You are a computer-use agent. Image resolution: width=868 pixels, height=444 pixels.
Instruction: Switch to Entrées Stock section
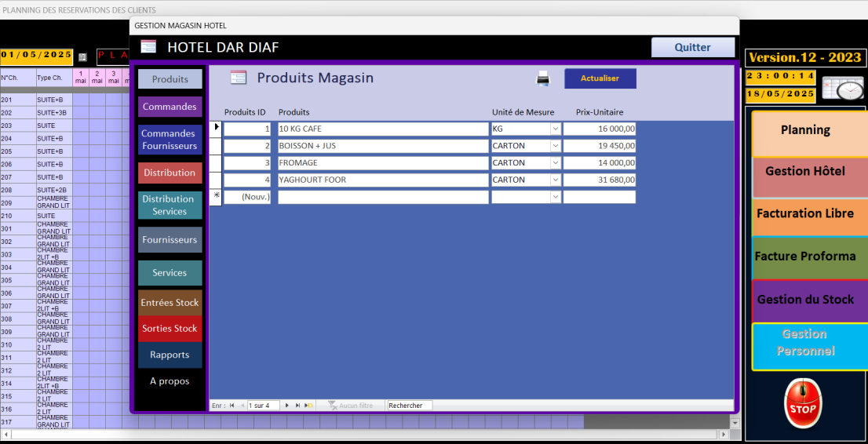(x=170, y=303)
